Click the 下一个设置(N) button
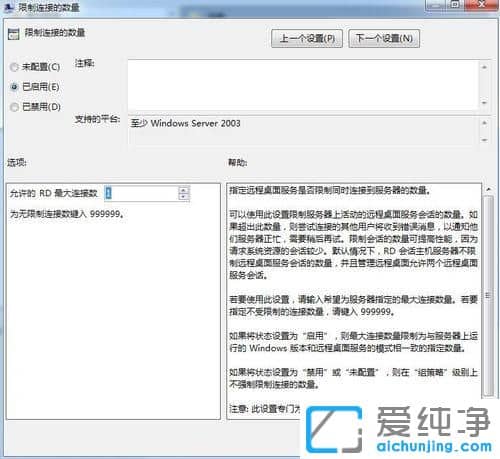Screen dimensions: 500x459 (x=384, y=38)
